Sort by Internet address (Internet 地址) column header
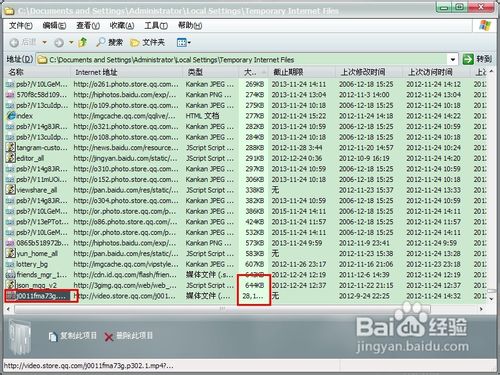The width and height of the screenshot is (500, 375). pos(127,72)
